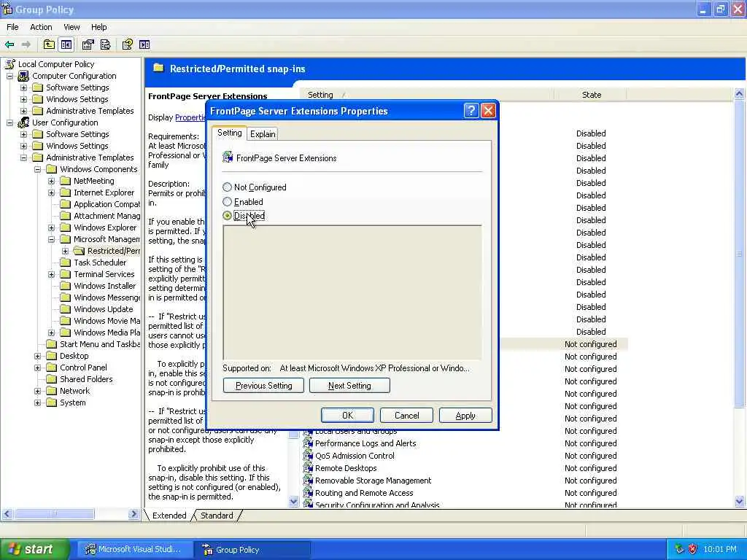Select the Not Configured radio button
747x560 pixels.
click(x=228, y=187)
